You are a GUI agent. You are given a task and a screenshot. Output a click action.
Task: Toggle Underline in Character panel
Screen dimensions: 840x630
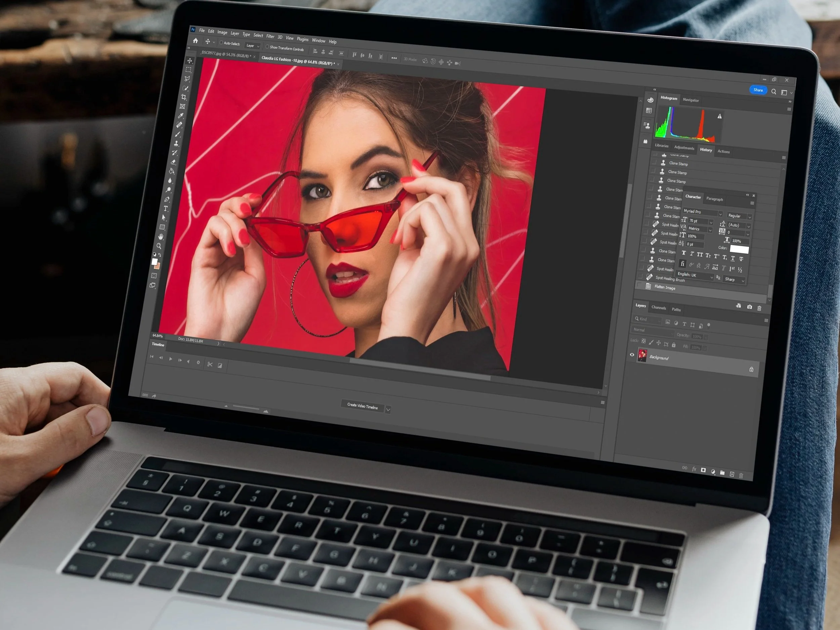(733, 258)
